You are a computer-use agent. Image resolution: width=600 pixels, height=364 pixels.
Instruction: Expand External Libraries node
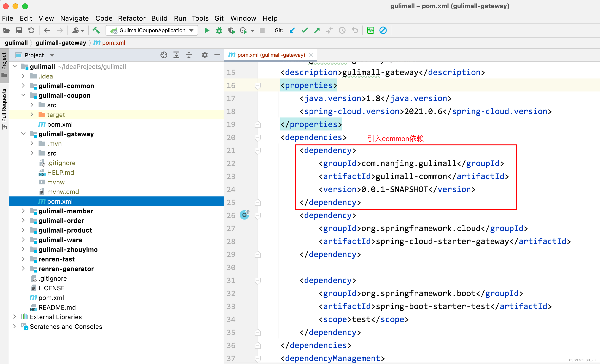point(14,317)
